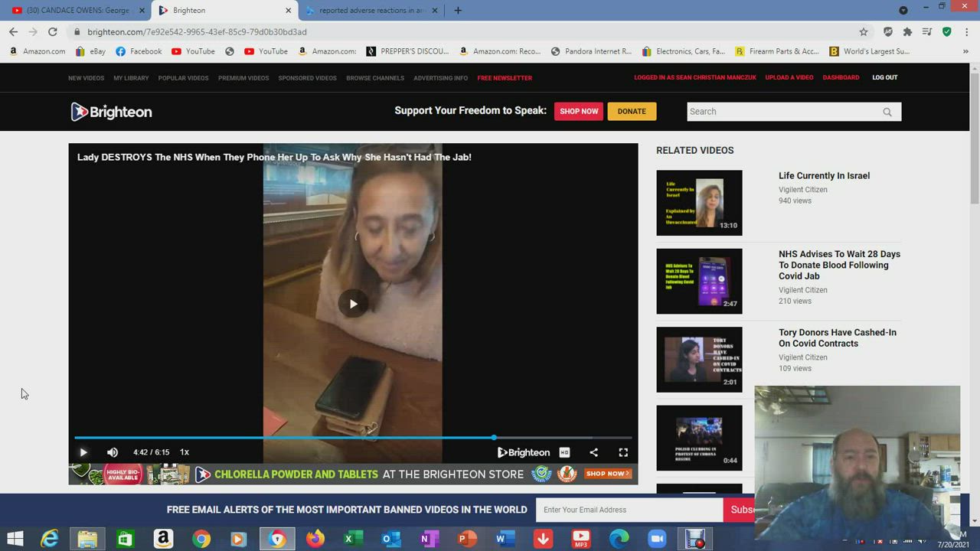Click the Brighteon logo in the header
980x551 pixels.
(112, 112)
